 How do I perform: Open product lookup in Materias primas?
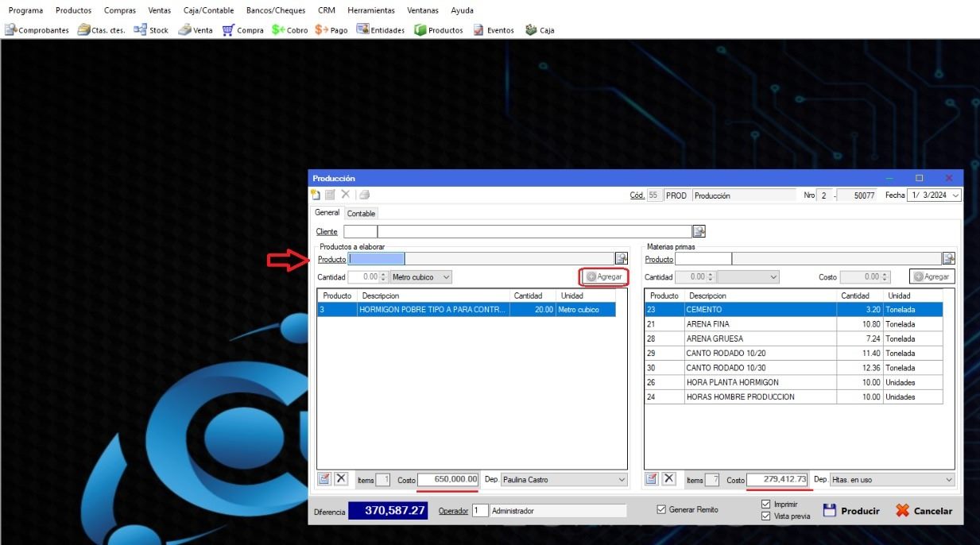click(948, 258)
